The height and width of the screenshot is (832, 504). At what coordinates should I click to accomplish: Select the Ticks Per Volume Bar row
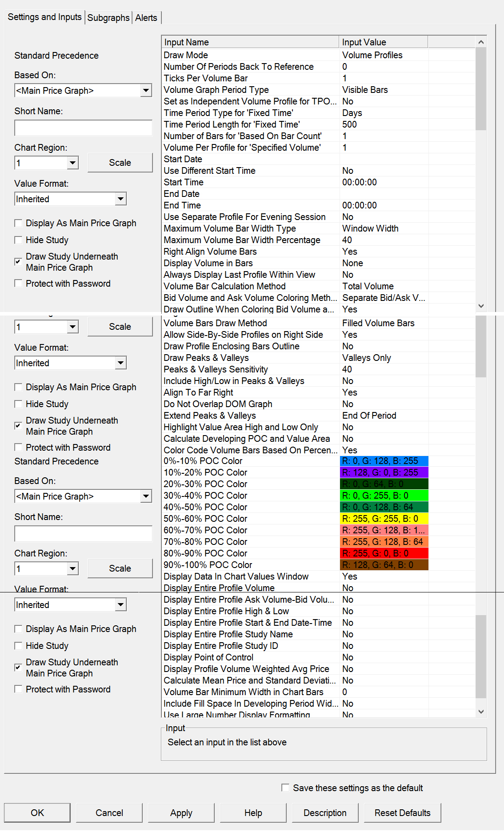318,78
